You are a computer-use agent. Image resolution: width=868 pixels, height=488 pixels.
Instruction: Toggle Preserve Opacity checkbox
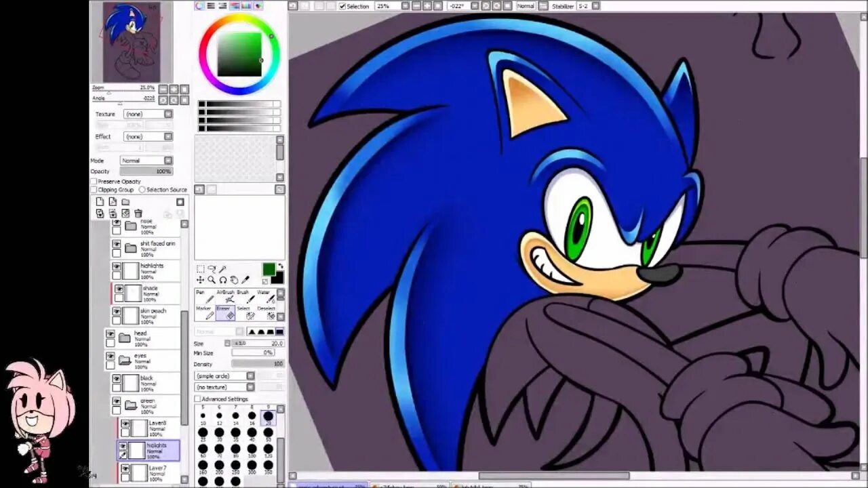94,182
